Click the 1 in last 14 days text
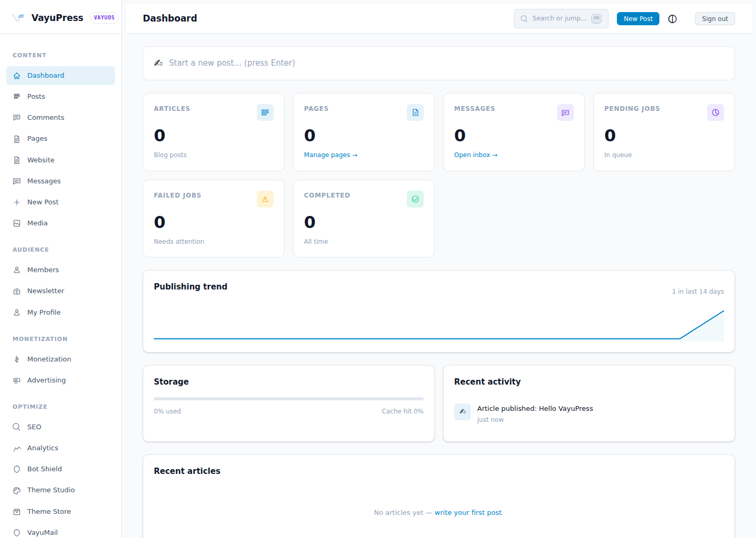This screenshot has width=756, height=538. coord(698,292)
